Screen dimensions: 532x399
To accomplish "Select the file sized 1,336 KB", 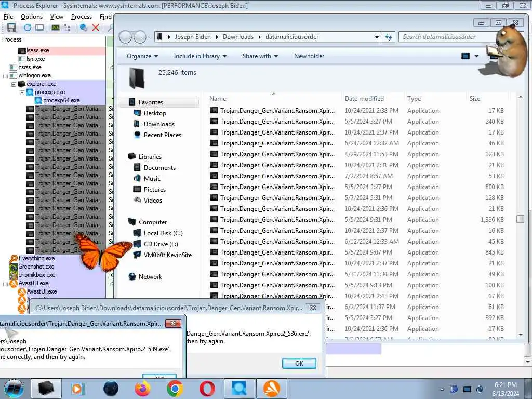I will tap(356, 220).
